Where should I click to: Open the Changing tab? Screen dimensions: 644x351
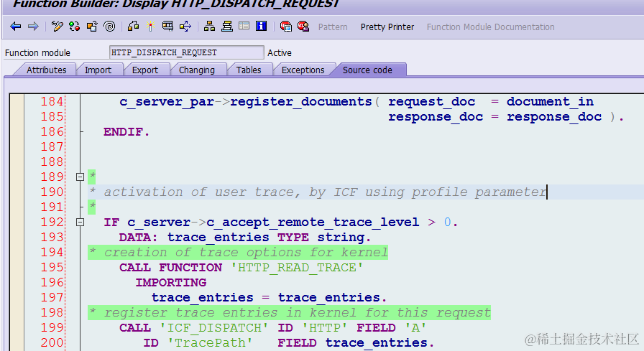[x=197, y=70]
